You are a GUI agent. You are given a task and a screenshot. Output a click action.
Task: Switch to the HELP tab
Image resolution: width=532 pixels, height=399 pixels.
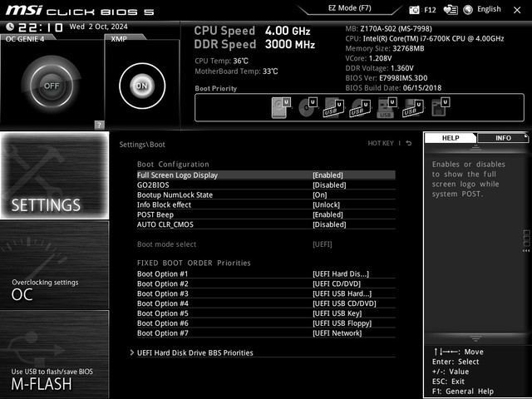click(x=451, y=138)
